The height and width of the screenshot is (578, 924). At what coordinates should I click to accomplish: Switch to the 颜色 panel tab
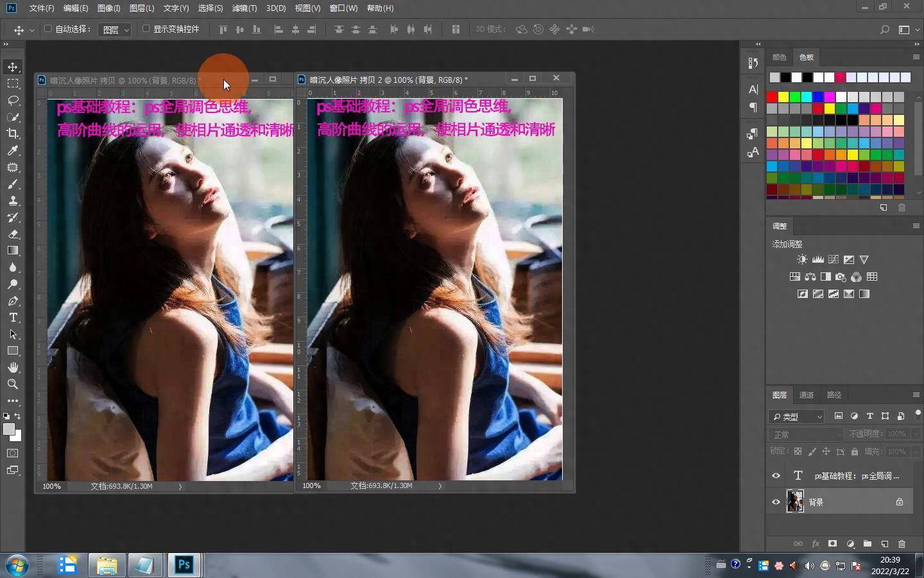tap(779, 57)
